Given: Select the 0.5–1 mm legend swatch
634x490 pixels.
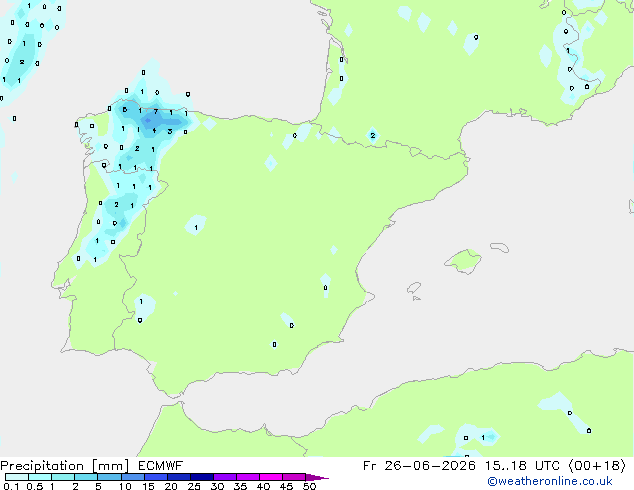Looking at the screenshot, I should [40, 477].
